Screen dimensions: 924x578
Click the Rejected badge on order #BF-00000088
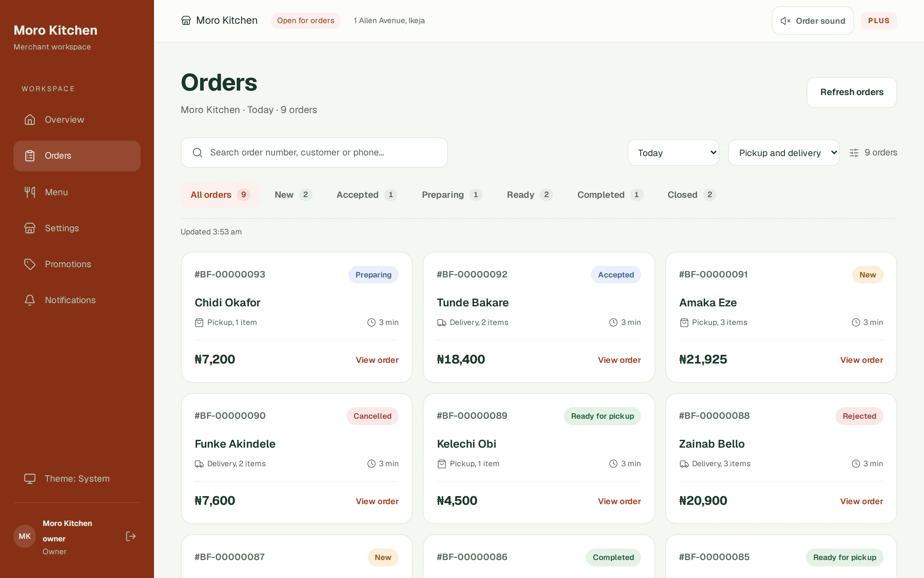tap(859, 416)
